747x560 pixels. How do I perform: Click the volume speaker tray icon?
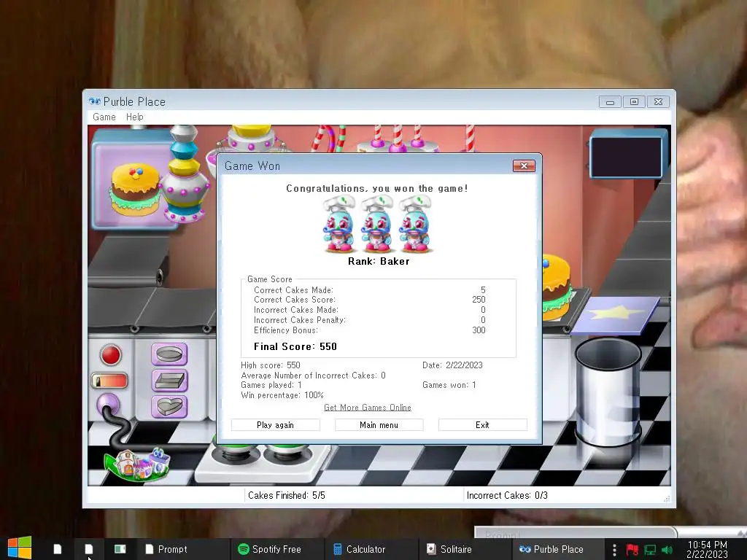point(667,550)
